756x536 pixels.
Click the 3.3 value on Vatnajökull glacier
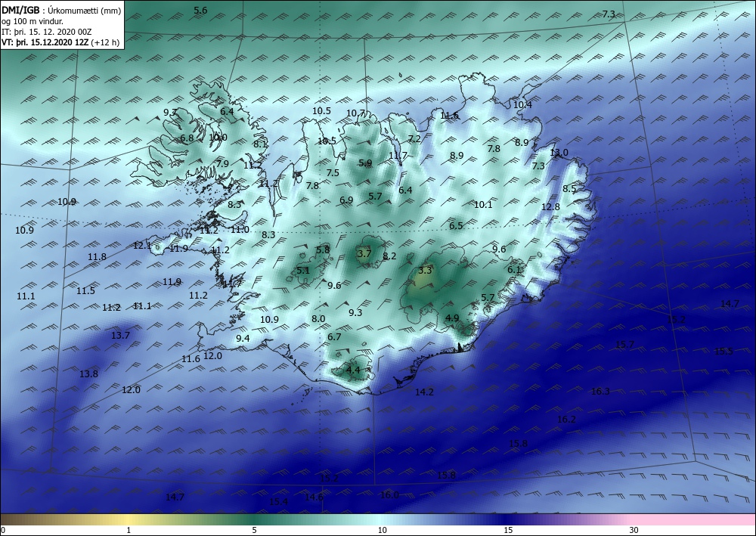coord(425,271)
